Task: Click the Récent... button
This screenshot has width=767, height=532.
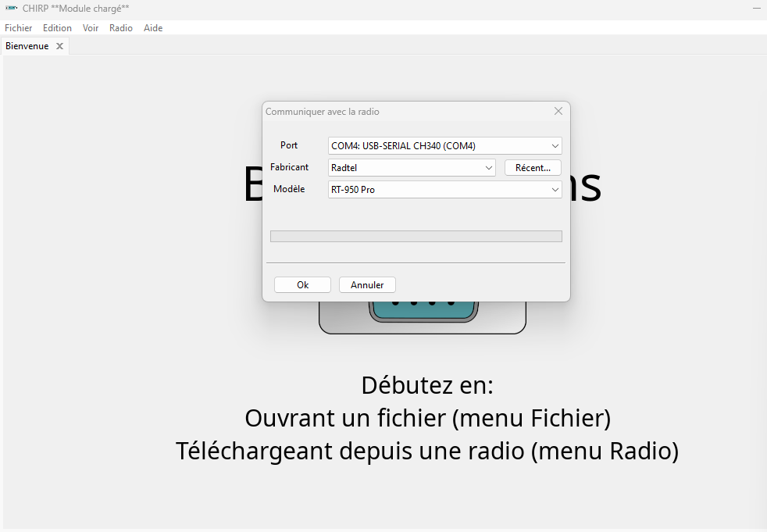Action: [533, 168]
